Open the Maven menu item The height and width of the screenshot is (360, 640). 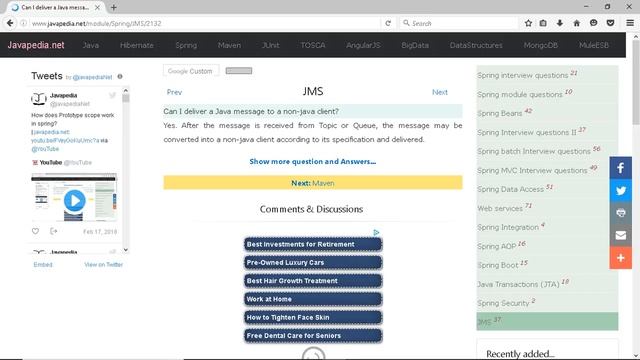tap(229, 45)
